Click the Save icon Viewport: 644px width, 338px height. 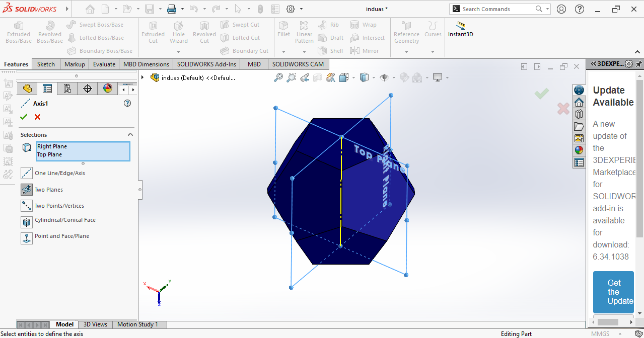click(149, 9)
